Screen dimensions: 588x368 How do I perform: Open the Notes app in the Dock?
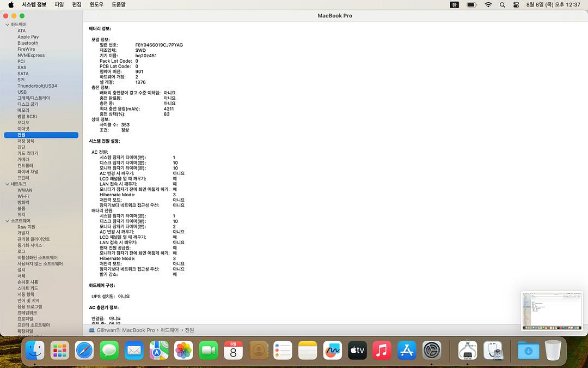tap(308, 351)
